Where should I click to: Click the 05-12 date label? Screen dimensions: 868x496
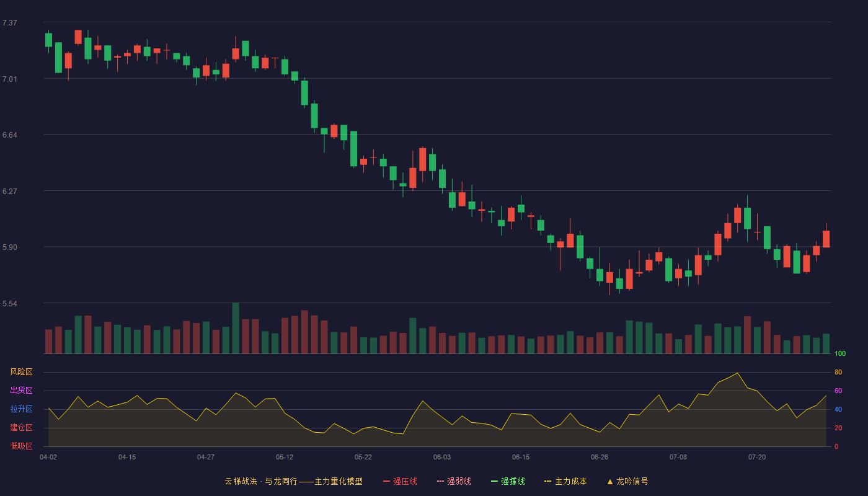(x=285, y=457)
